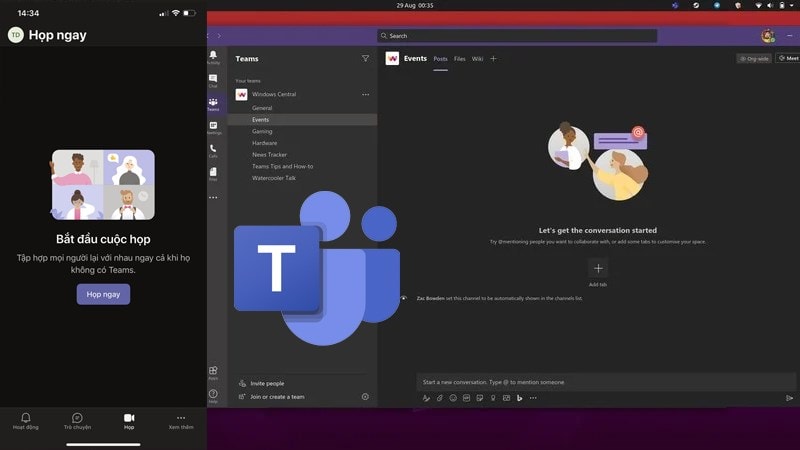Open the Files icon in sidebar

point(213,174)
